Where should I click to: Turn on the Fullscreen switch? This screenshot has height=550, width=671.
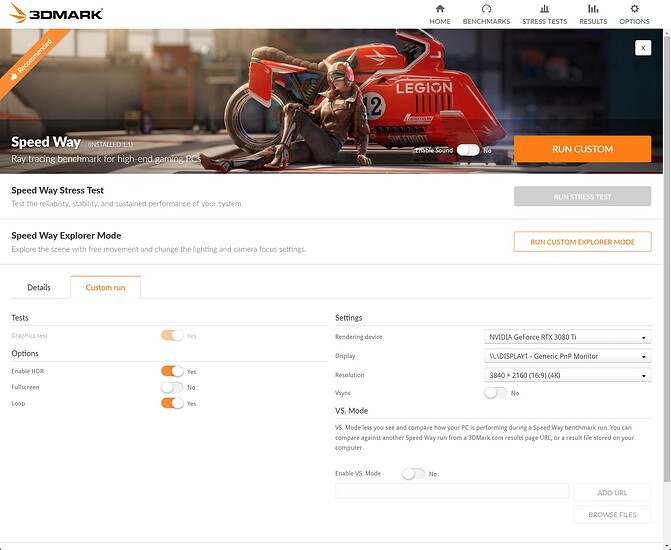172,387
